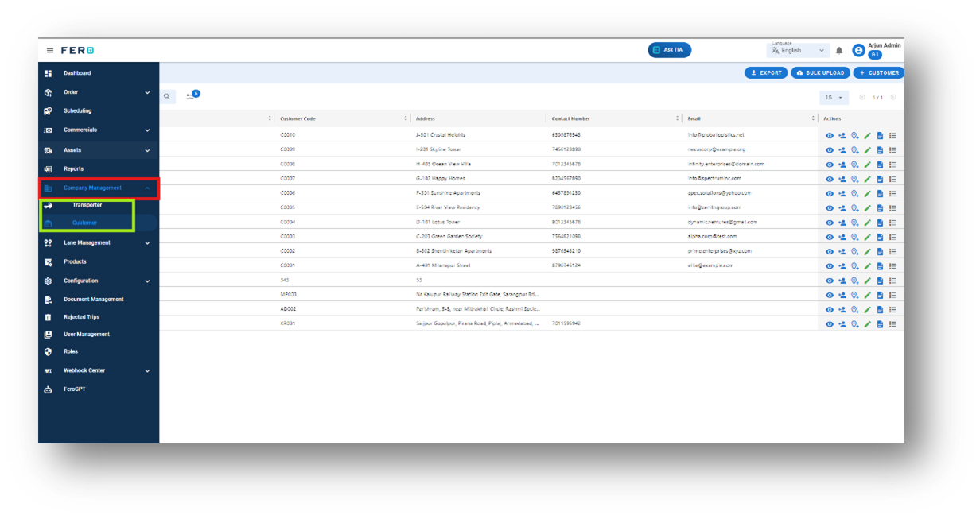Open documents icon for customer C0007
The width and height of the screenshot is (980, 519).
coord(880,179)
